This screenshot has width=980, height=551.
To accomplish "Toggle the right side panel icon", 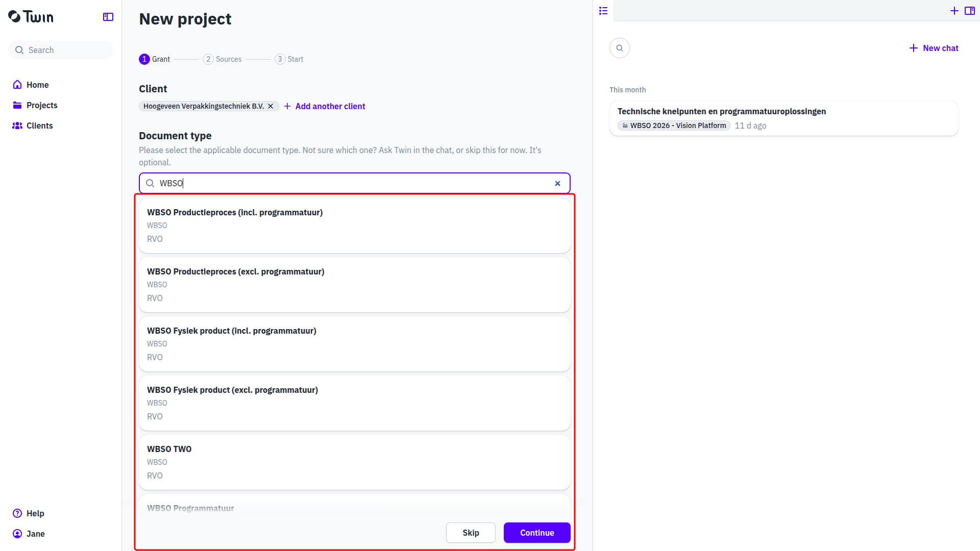I will pyautogui.click(x=970, y=11).
